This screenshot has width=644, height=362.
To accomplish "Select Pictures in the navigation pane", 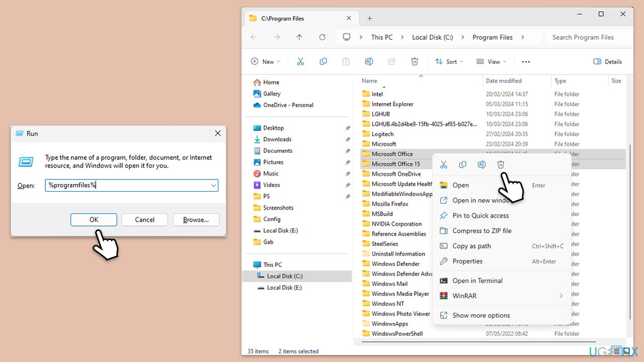I will [273, 162].
